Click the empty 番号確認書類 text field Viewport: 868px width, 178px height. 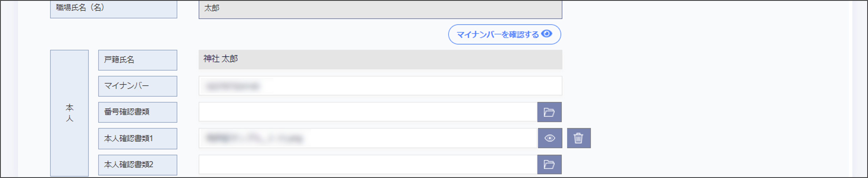[367, 112]
